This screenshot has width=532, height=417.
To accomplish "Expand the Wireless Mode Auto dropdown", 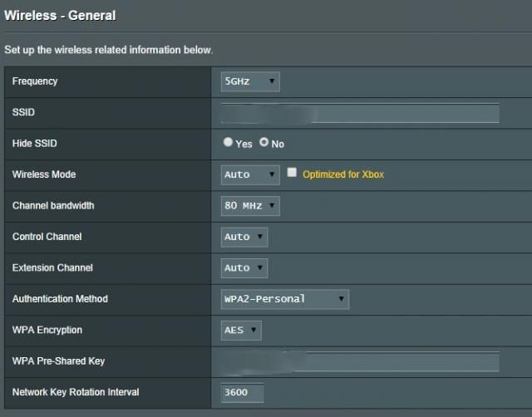I will (x=249, y=174).
